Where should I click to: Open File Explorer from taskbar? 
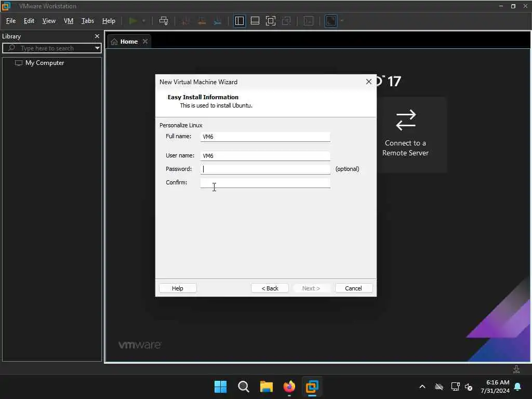(x=267, y=387)
